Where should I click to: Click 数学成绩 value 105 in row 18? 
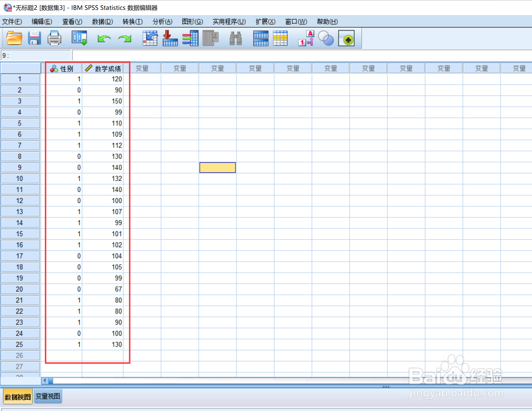tap(103, 267)
